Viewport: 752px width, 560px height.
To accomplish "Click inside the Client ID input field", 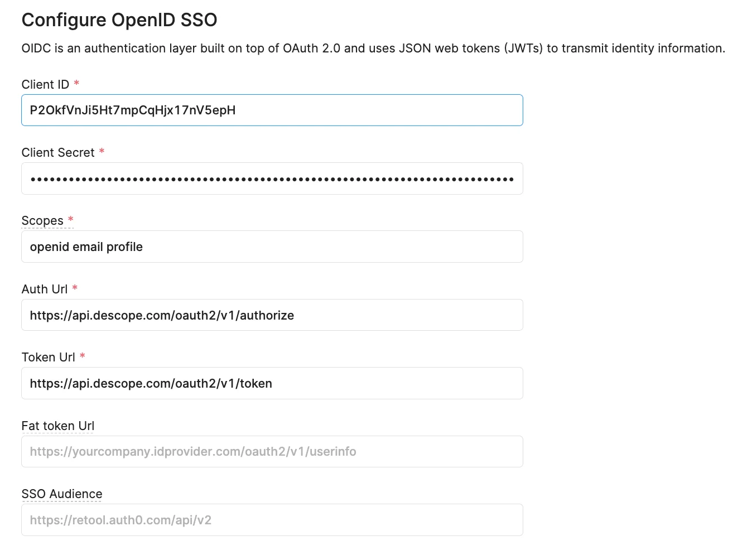I will [x=272, y=110].
